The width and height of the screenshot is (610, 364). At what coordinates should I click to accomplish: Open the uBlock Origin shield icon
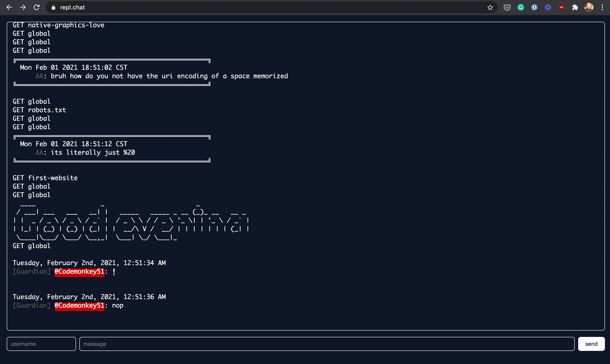tap(561, 7)
